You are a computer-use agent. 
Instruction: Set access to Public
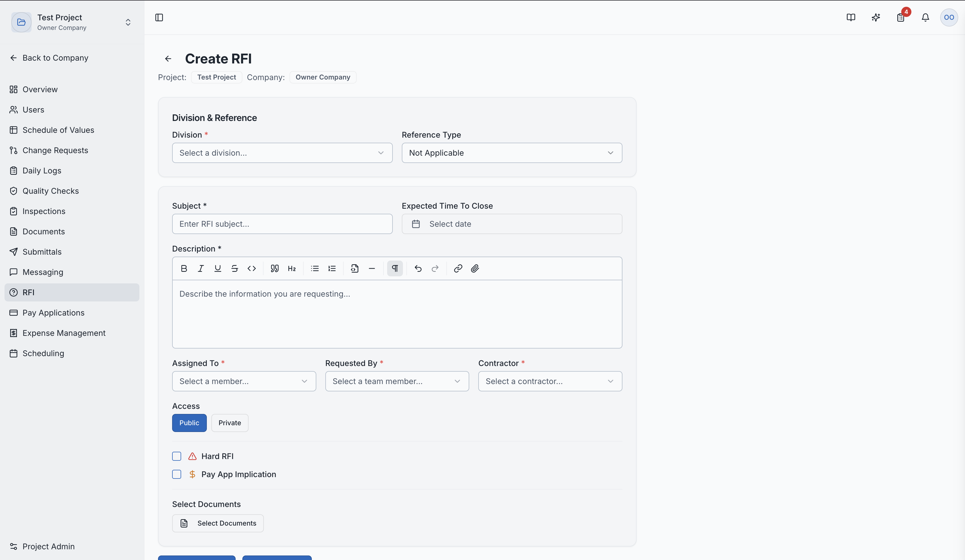tap(189, 423)
